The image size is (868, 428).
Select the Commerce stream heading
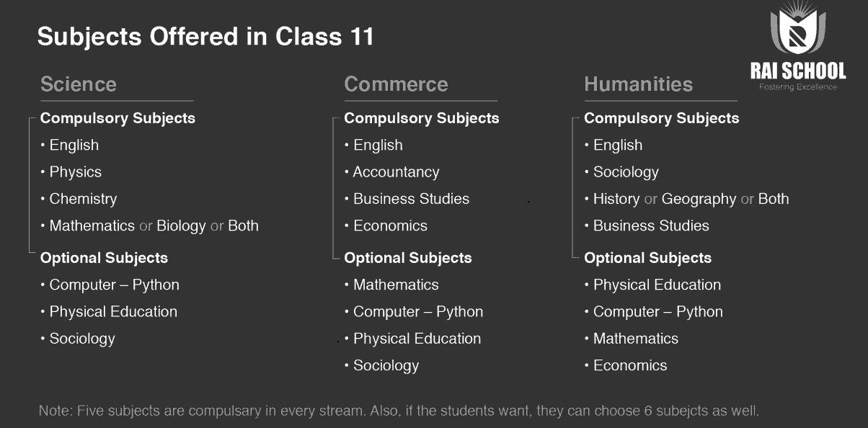pos(396,84)
